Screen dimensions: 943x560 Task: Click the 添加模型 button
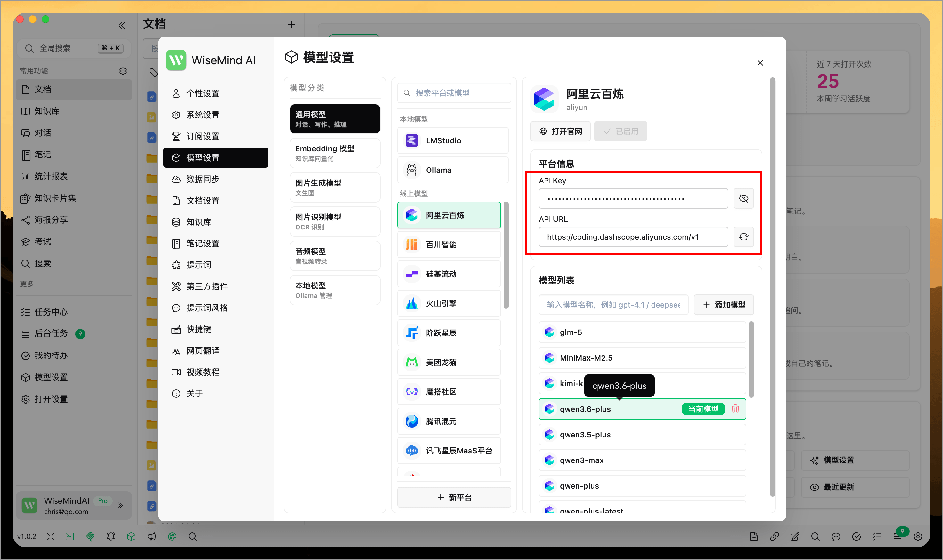724,305
